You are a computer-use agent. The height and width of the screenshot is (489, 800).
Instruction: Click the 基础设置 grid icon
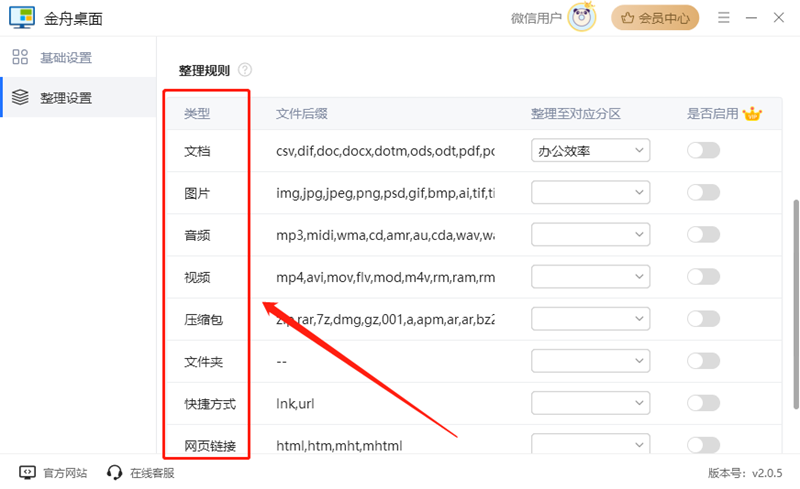(20, 57)
